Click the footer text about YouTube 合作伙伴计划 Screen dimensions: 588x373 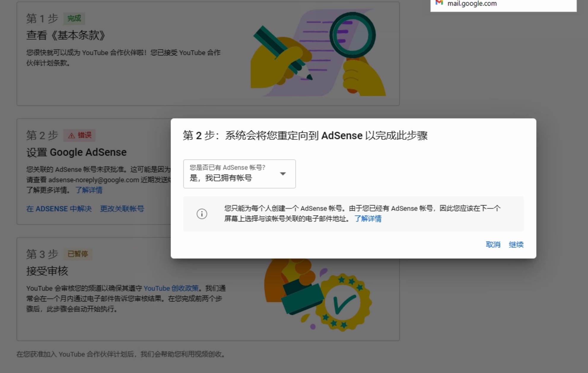click(x=122, y=354)
